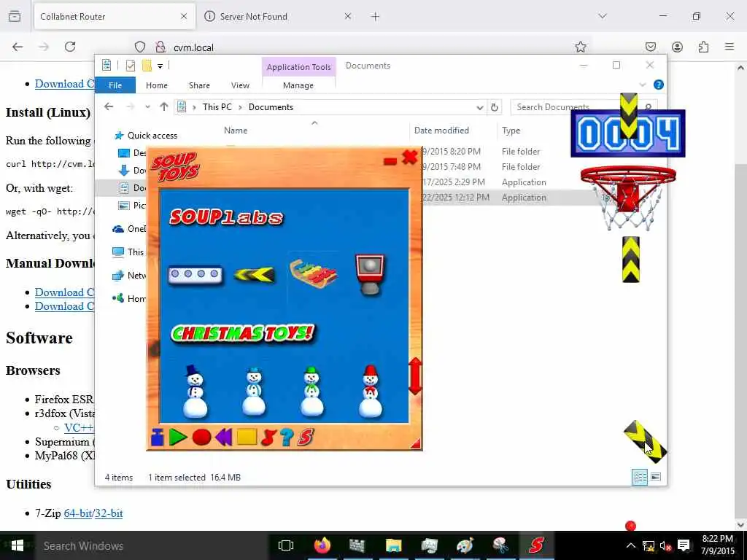Click the Search Documents field
The height and width of the screenshot is (560, 747).
pos(584,107)
